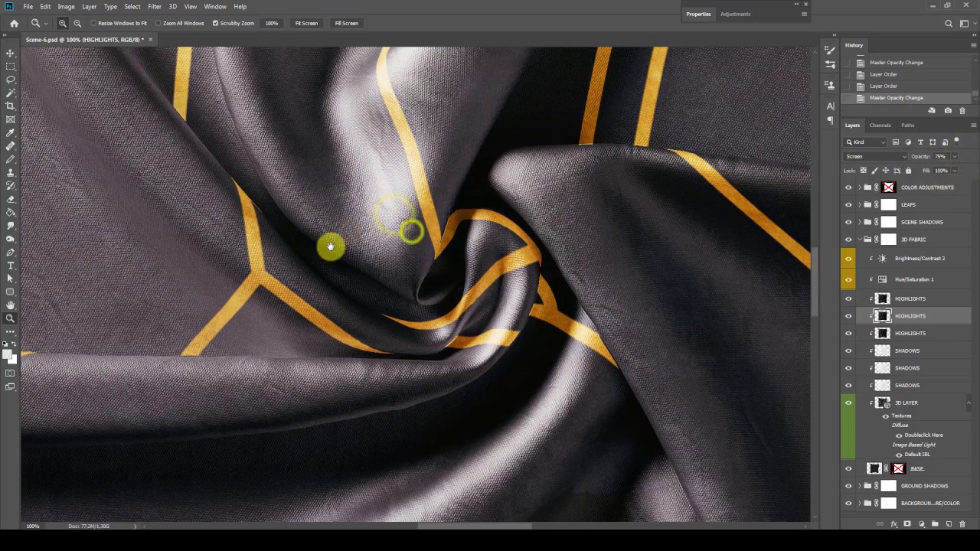The image size is (980, 551).
Task: Click the BASE layer mask thumbnail
Action: 899,468
